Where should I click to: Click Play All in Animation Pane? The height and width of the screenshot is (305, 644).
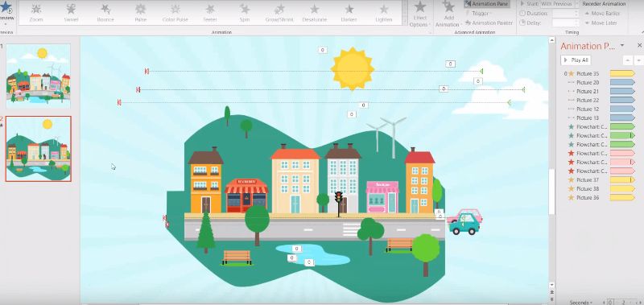[576, 60]
